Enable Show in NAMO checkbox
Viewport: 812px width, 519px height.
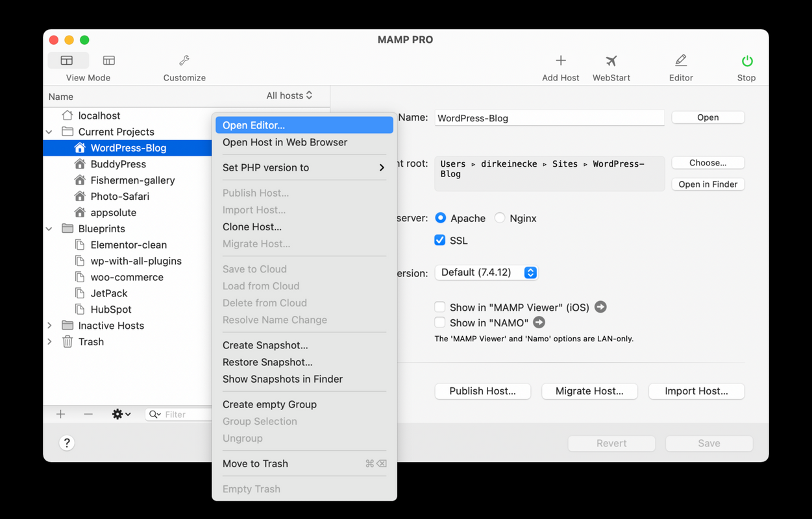pyautogui.click(x=440, y=322)
